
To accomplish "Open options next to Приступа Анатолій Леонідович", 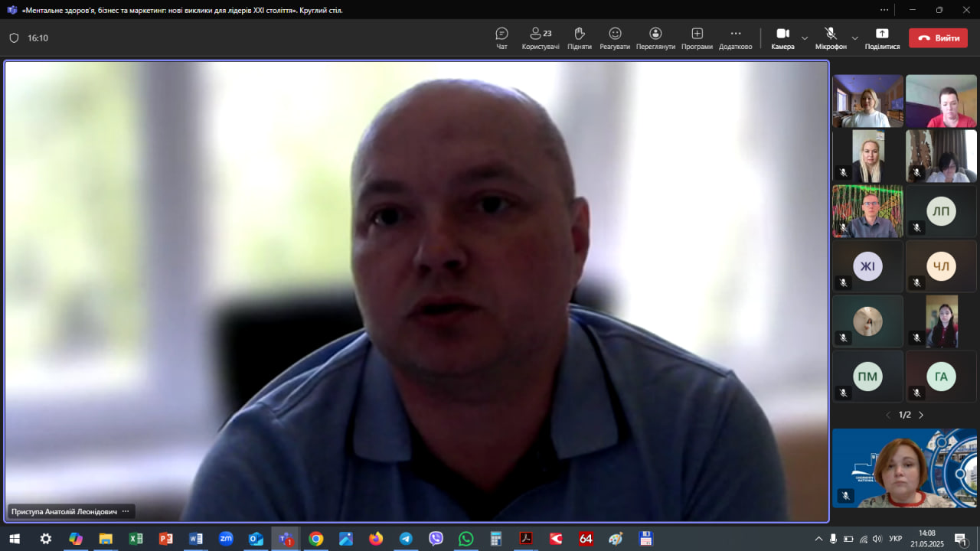I will pos(126,511).
